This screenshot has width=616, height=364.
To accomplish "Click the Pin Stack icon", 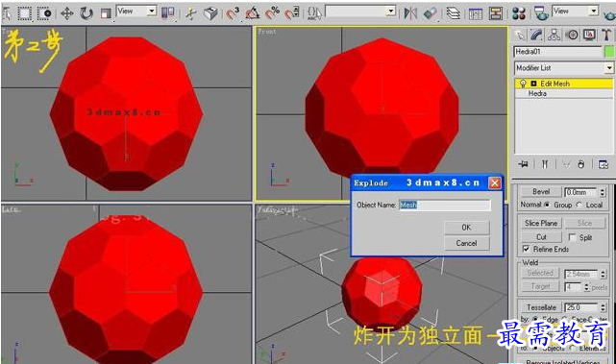I will tap(524, 164).
